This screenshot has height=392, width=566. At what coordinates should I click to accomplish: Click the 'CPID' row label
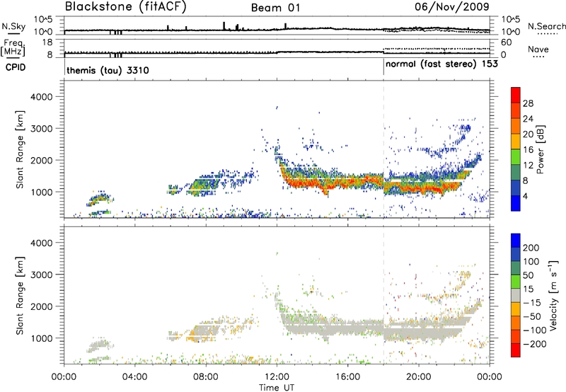16,67
